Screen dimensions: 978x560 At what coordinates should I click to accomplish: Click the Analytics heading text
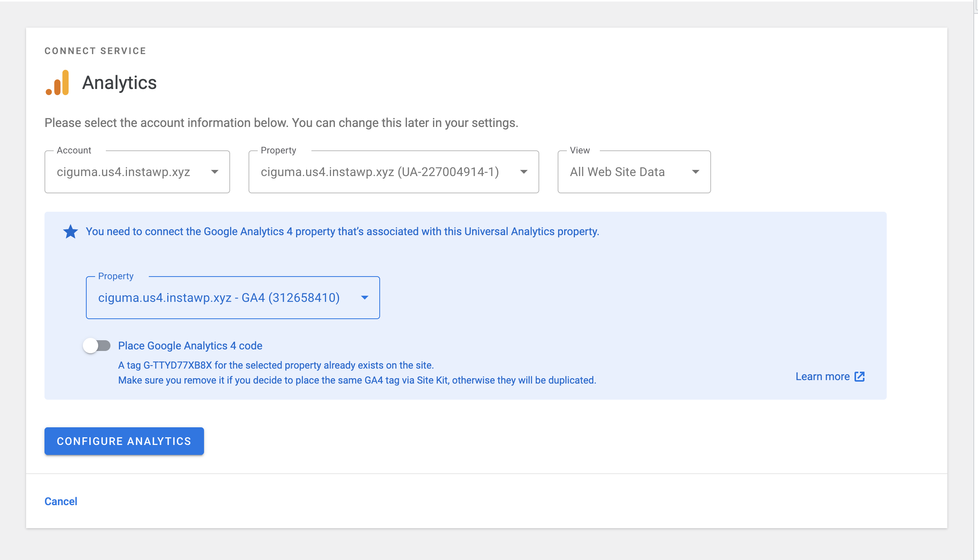pos(119,83)
